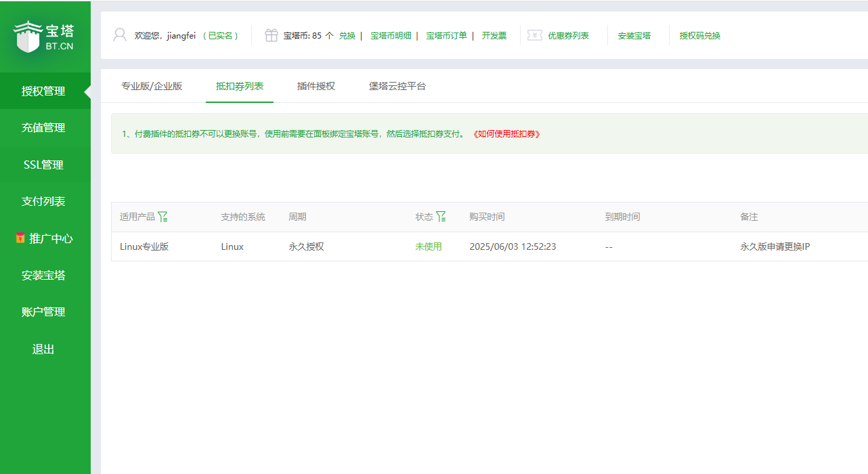This screenshot has height=474, width=868.
Task: Click purchase time 2025/06/03 12:52:23
Action: click(x=513, y=246)
